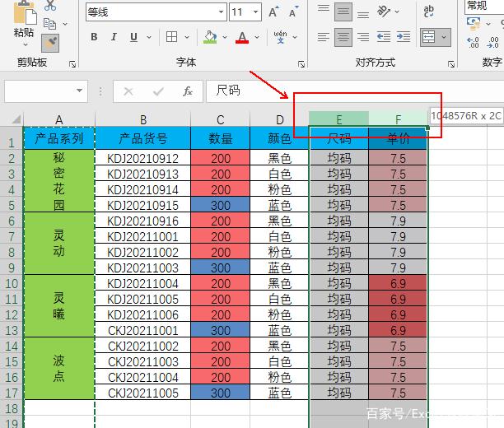Select the 数量 header cell

pos(221,138)
